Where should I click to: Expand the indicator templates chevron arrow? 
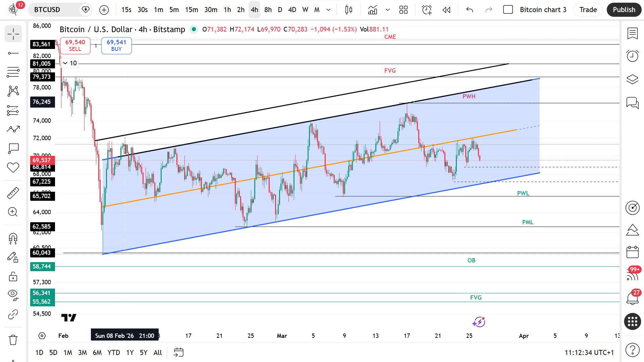[388, 10]
